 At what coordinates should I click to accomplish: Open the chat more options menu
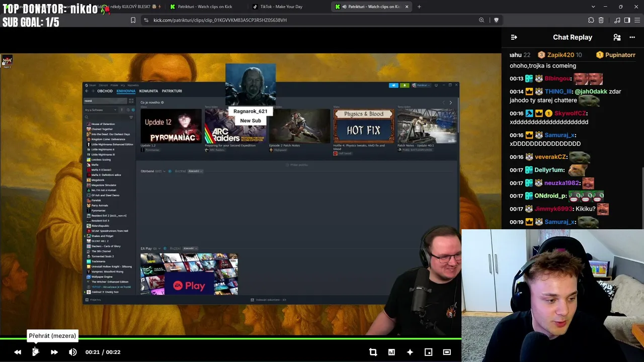pyautogui.click(x=632, y=37)
